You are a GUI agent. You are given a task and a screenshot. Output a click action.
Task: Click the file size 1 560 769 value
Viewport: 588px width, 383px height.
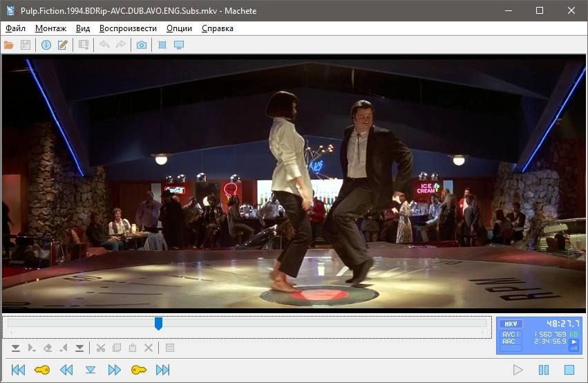point(551,334)
